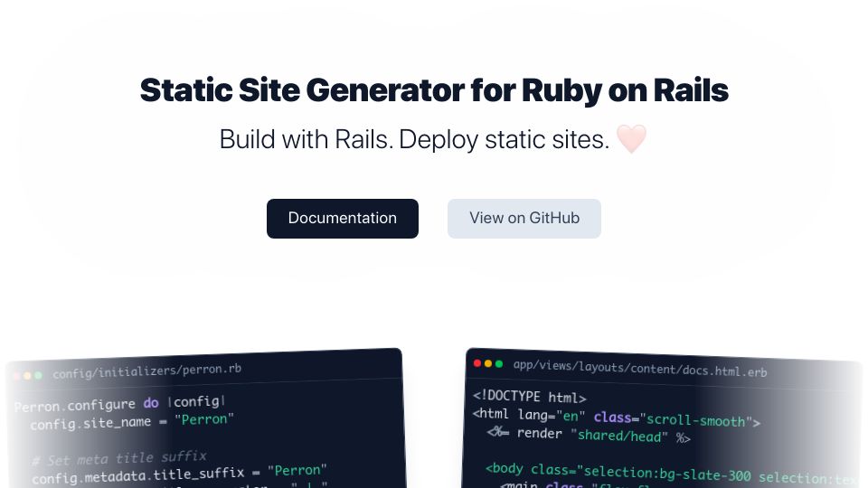Select the app/views/layouts/content/docs.html.erb file title
868x488 pixels.
pyautogui.click(x=640, y=369)
